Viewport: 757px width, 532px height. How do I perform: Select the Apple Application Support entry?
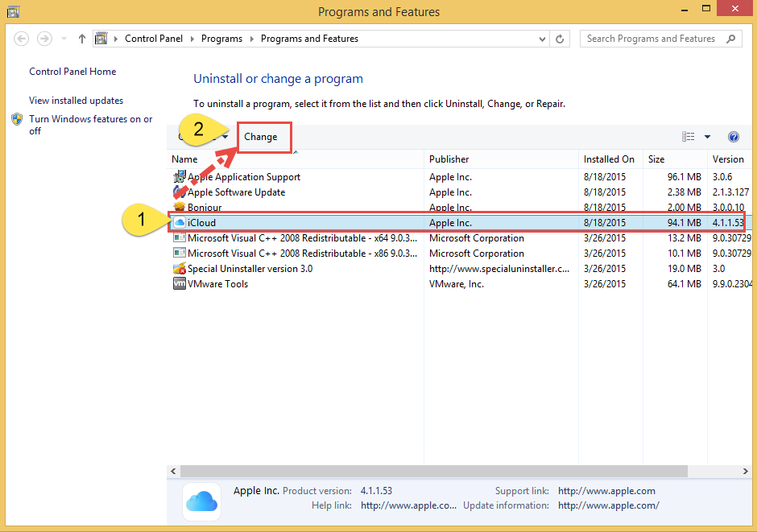(244, 177)
